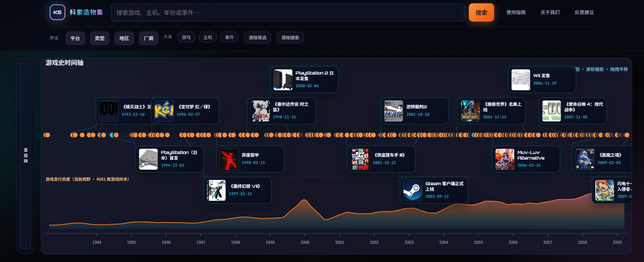Toggle the 事件 content filter
Image resolution: width=644 pixels, height=262 pixels.
229,37
